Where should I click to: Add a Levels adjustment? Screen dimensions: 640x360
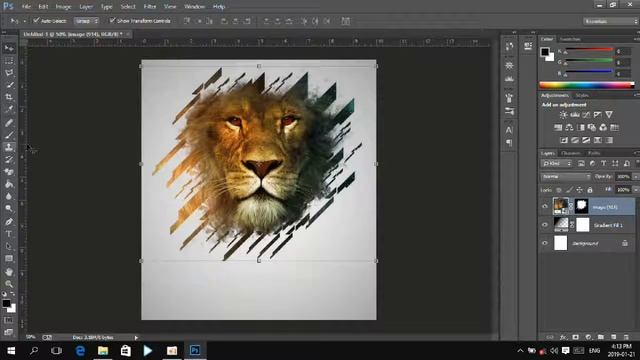(575, 115)
